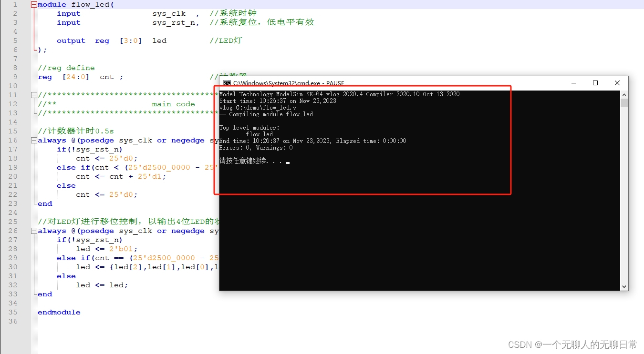This screenshot has height=354, width=644.
Task: Collapse the main code comment banner fold
Action: 33,95
